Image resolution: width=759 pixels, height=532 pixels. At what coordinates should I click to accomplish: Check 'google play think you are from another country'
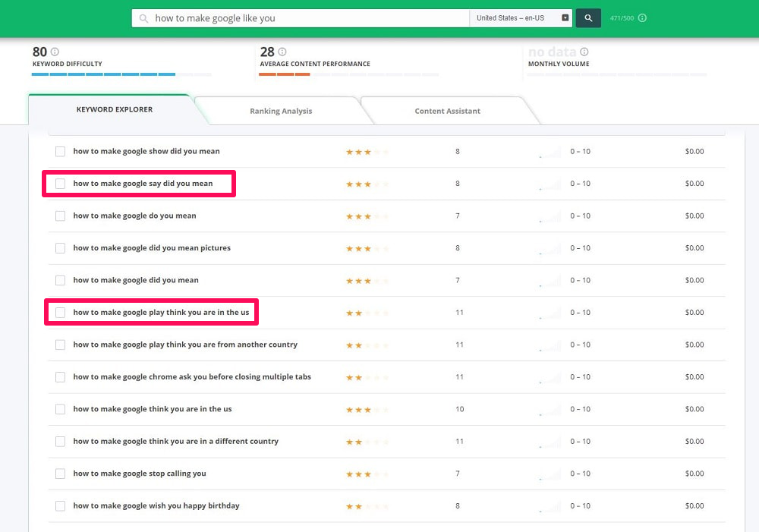(x=60, y=345)
